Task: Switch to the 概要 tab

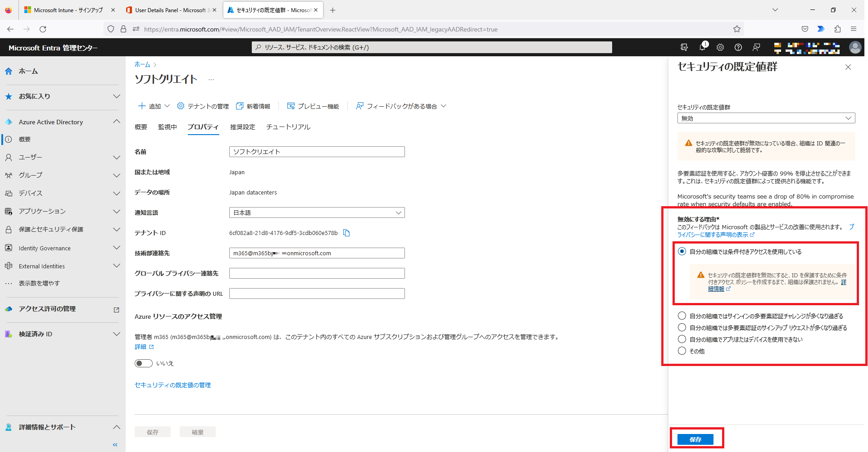Action: 141,127
